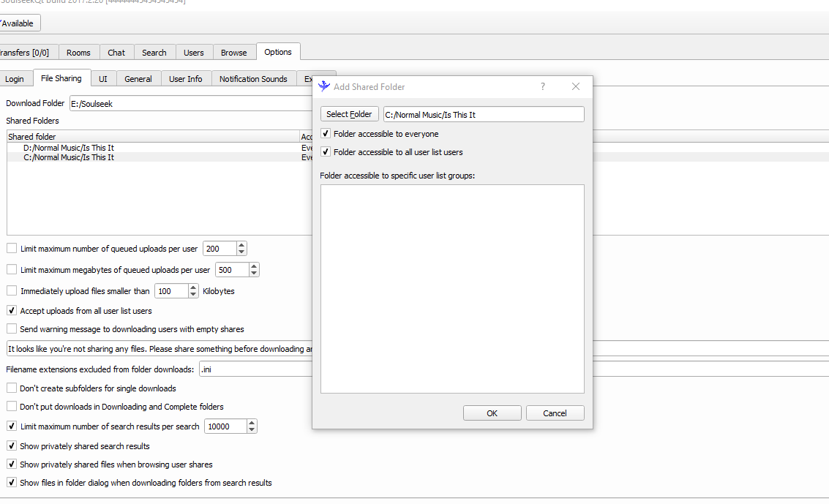829x504 pixels.
Task: Select D:/Normal Music/Is This It shared folder row
Action: tap(154, 148)
